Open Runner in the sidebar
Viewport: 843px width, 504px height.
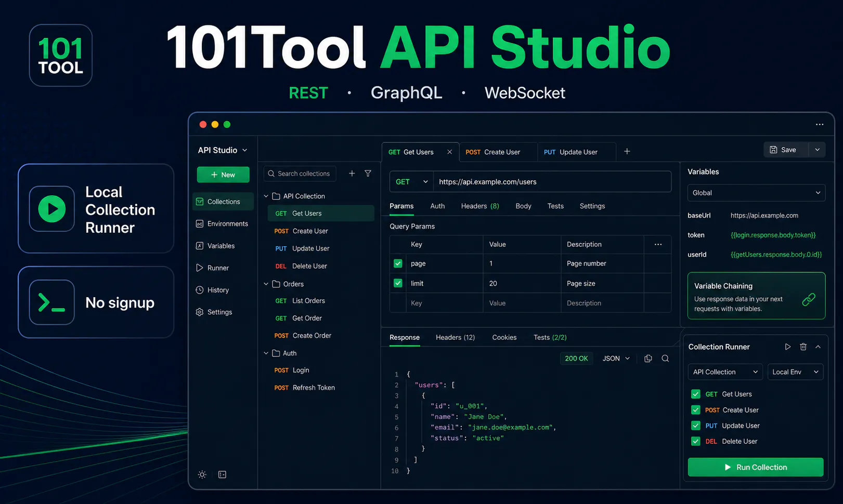click(212, 268)
